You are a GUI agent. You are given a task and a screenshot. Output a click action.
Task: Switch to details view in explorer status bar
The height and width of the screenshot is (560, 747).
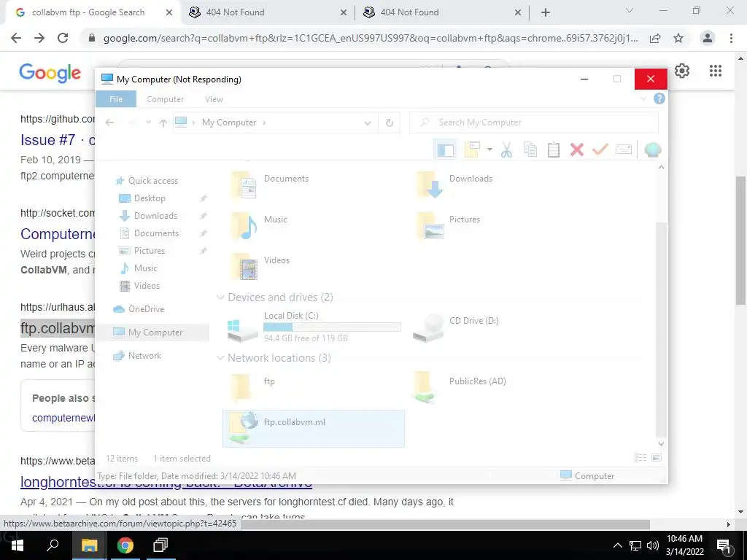coord(640,458)
